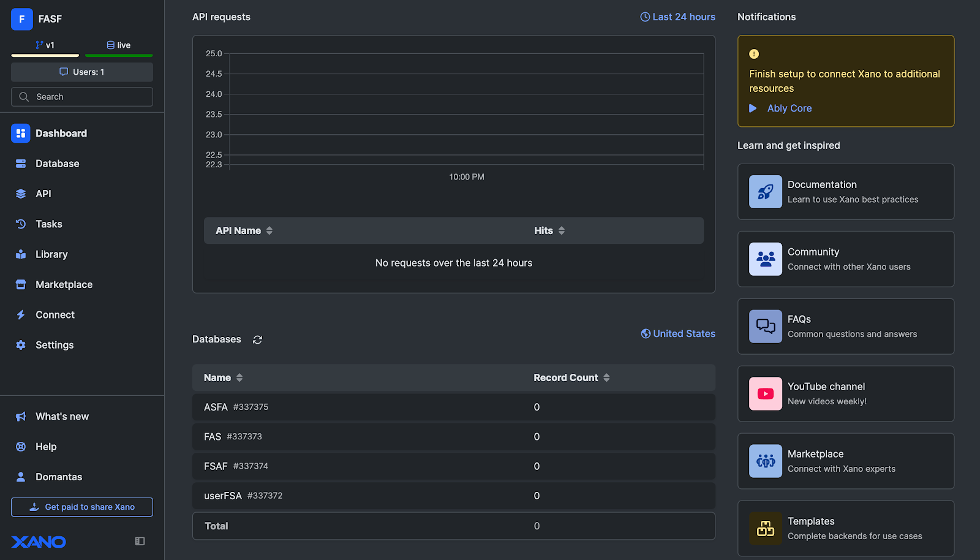Open the Ably Core link
The height and width of the screenshot is (560, 980).
(790, 108)
